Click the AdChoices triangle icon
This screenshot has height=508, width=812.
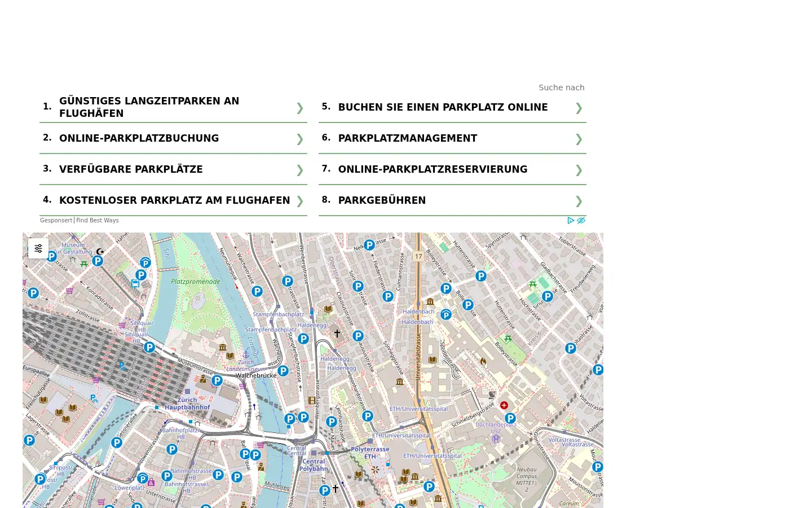571,221
